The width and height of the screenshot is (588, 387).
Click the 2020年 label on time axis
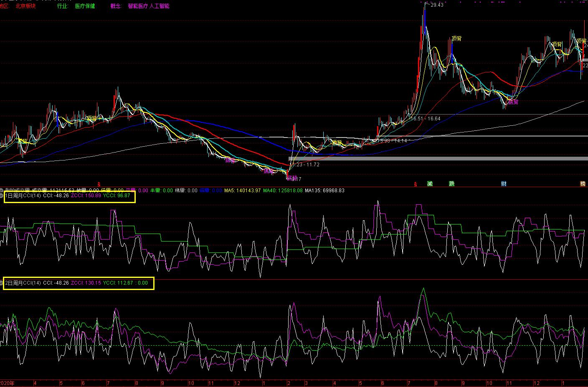click(x=8, y=383)
